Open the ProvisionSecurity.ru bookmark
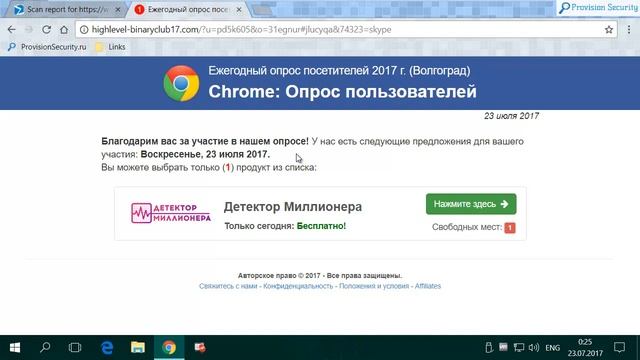This screenshot has width=640, height=360. click(x=47, y=47)
